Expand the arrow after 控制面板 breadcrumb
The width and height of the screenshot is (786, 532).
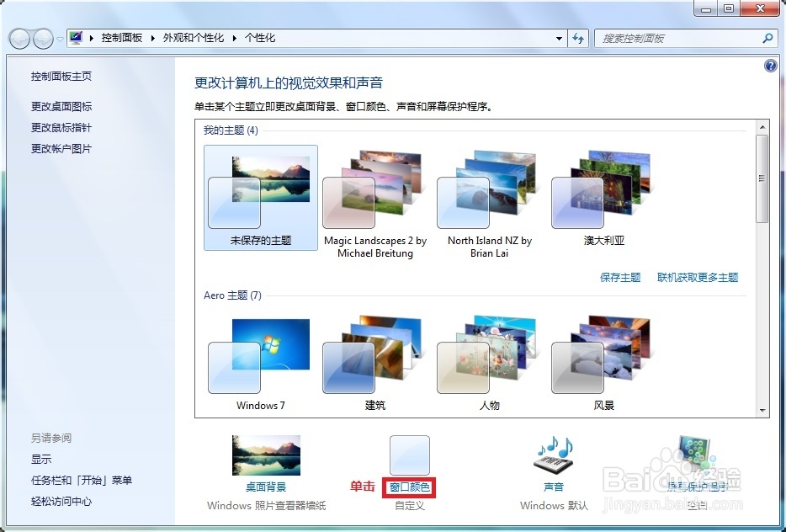click(153, 38)
